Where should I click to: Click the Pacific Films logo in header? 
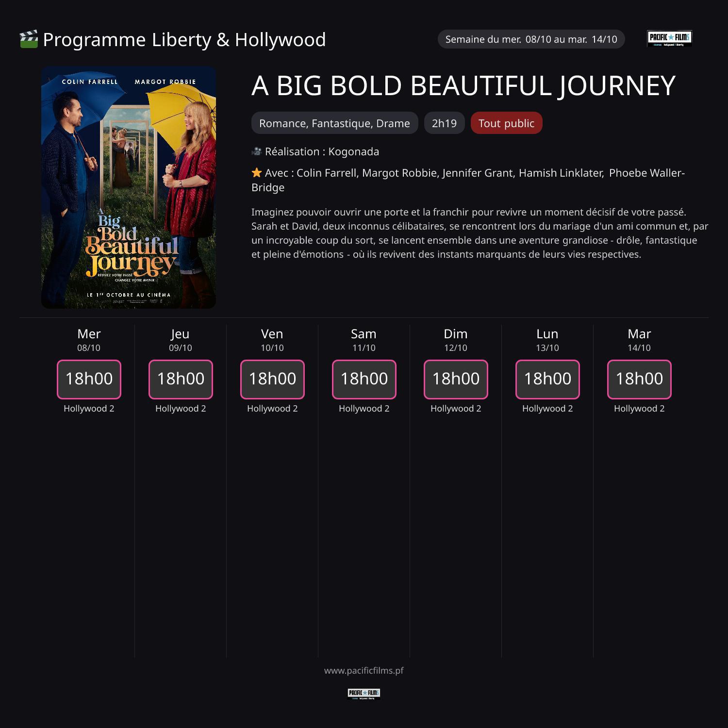click(x=669, y=38)
